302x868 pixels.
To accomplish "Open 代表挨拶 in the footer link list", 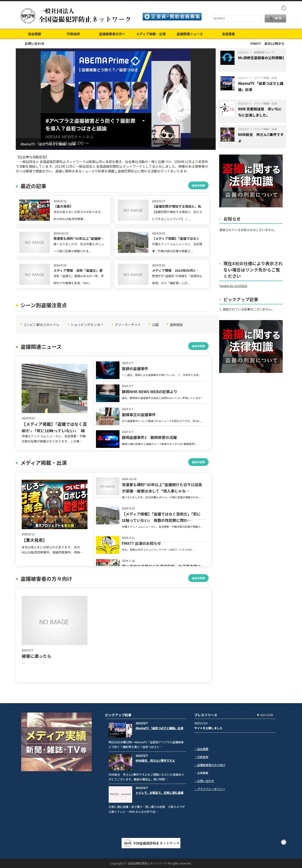I will pyautogui.click(x=202, y=757).
